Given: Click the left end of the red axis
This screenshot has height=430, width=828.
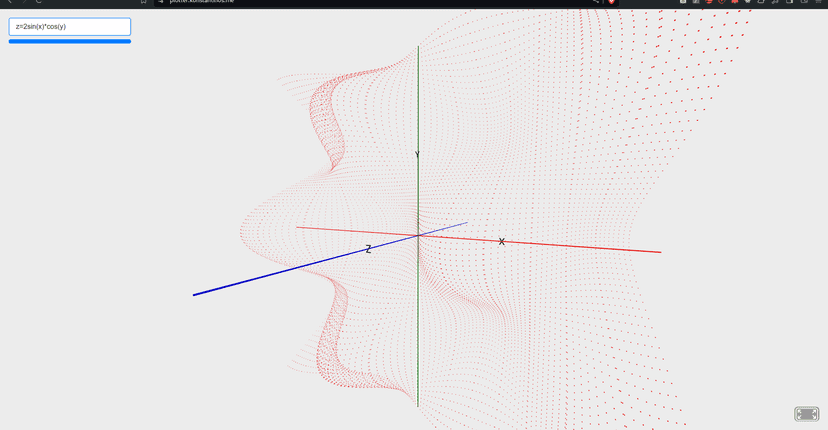Looking at the screenshot, I should click(x=300, y=228).
